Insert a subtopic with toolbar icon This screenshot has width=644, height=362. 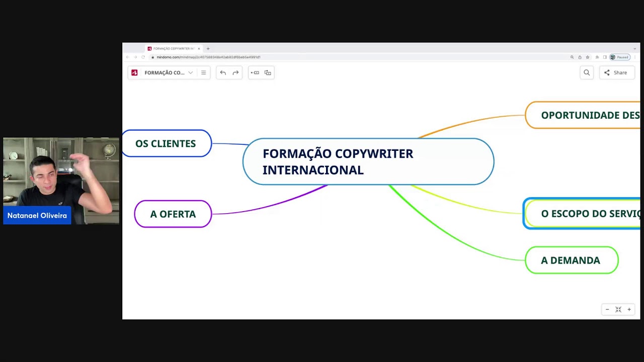click(x=268, y=73)
